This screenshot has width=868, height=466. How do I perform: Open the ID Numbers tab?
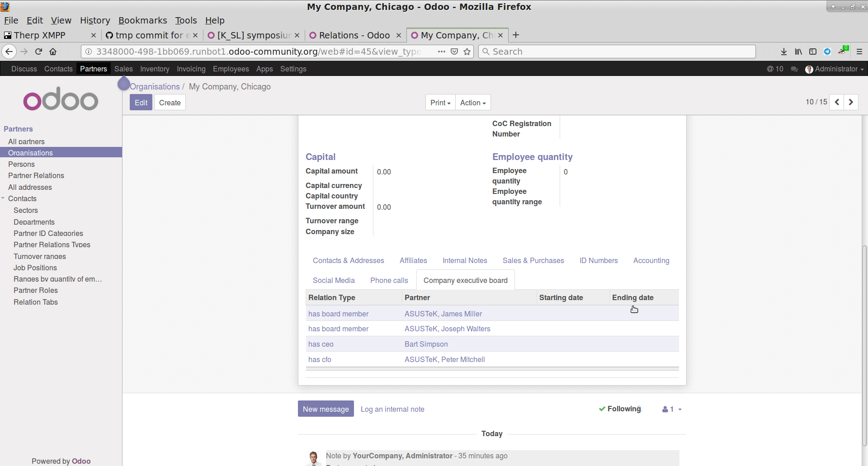599,260
